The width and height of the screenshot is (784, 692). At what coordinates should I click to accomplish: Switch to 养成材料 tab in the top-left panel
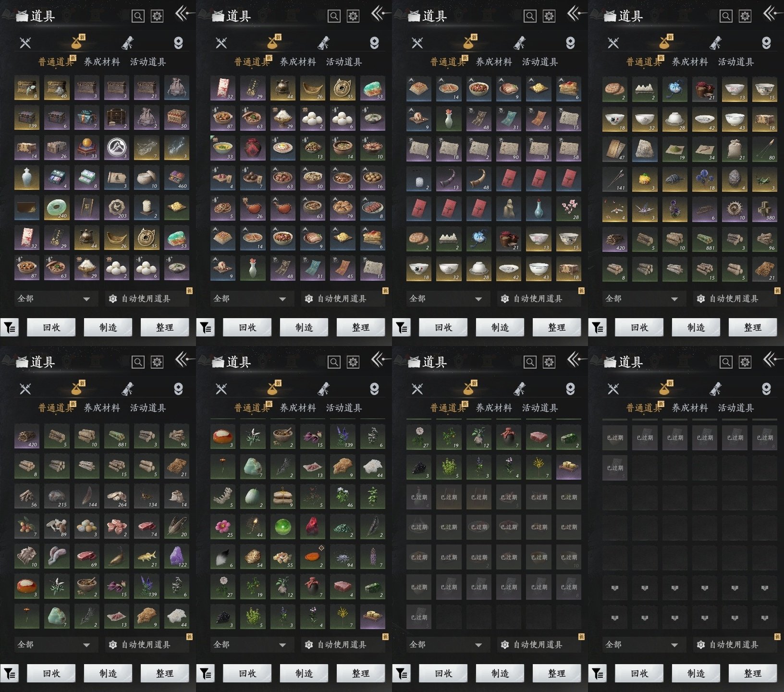click(102, 62)
